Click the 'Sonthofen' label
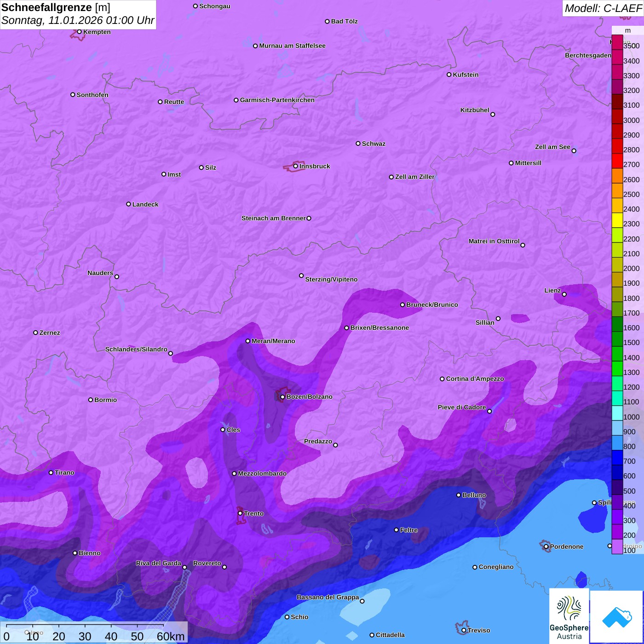Image resolution: width=644 pixels, height=644 pixels. point(92,95)
